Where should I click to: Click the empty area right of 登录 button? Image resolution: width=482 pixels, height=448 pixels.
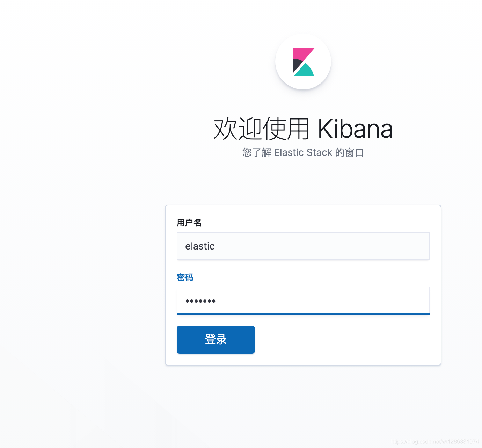342,340
